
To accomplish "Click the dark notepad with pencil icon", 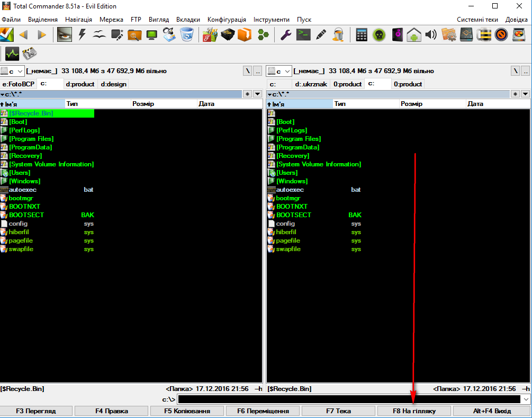I will (117, 34).
